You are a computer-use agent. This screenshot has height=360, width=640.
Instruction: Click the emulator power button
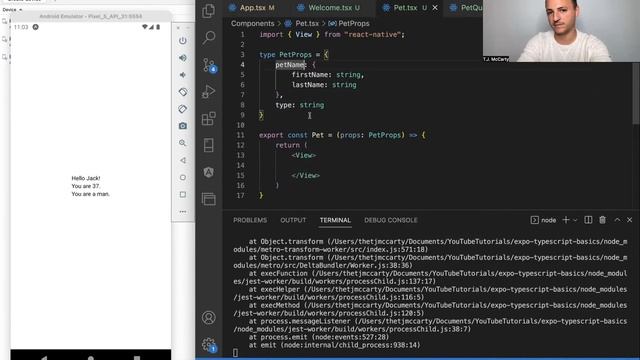183,40
